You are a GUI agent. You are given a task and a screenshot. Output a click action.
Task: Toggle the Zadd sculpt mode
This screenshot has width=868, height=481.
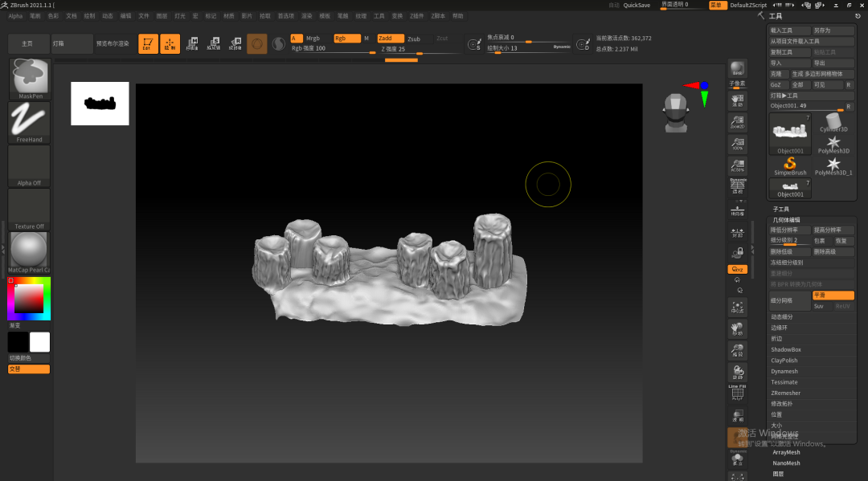coord(391,39)
